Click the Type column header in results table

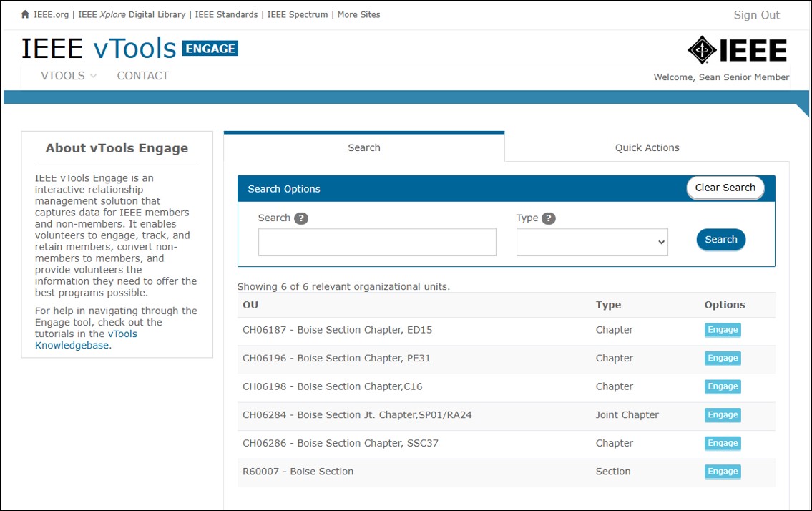click(608, 305)
